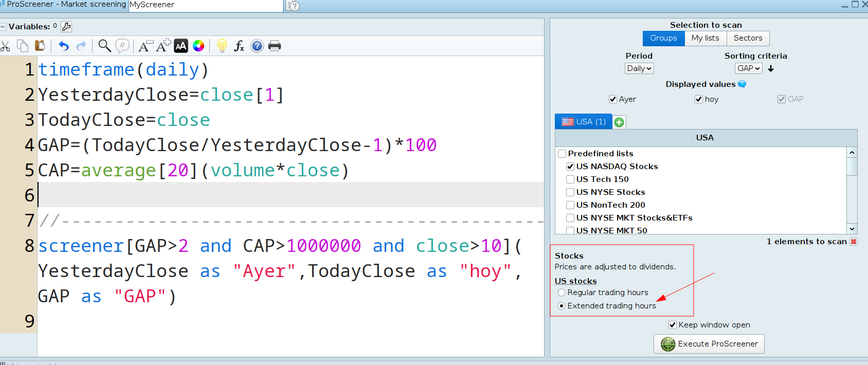Undo last edit with blue arrow
Viewport: 868px width, 365px height.
64,46
